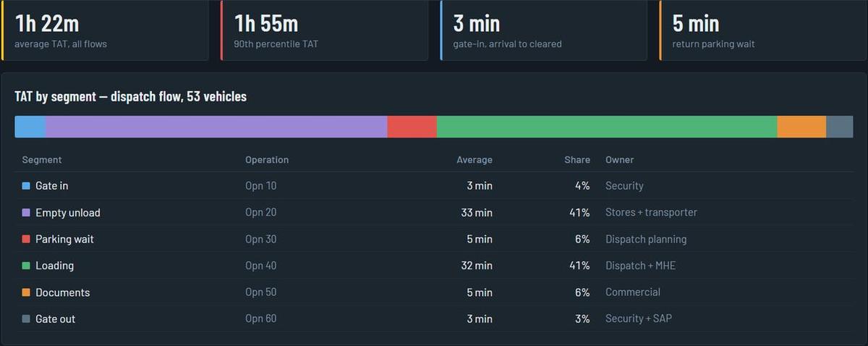Viewport: 868px width, 346px height.
Task: Select the Parking wait segment name
Action: [x=64, y=240]
